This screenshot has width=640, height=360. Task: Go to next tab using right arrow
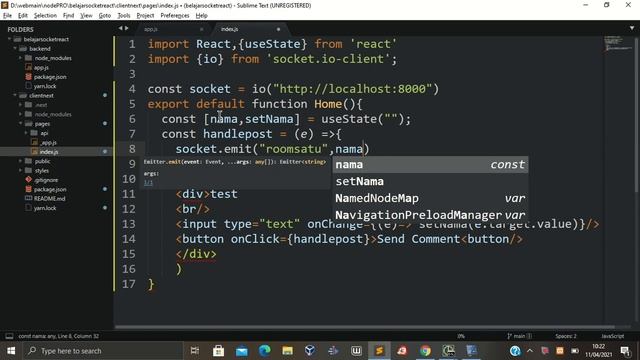click(127, 28)
